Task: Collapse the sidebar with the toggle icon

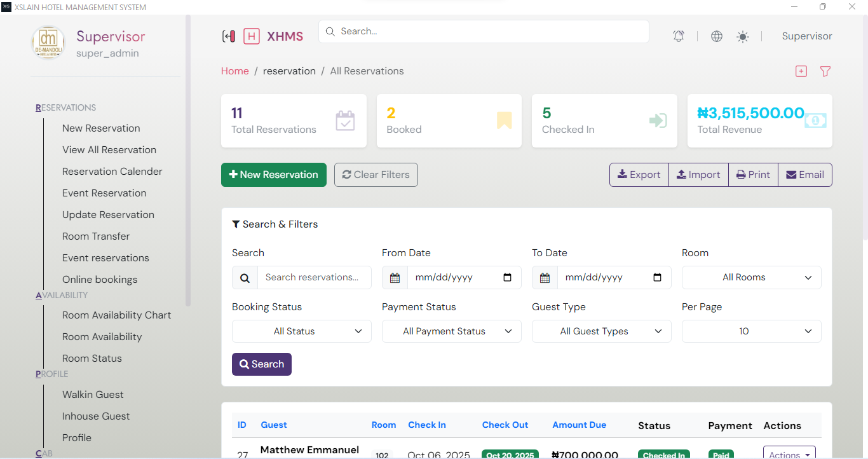Action: click(x=229, y=36)
